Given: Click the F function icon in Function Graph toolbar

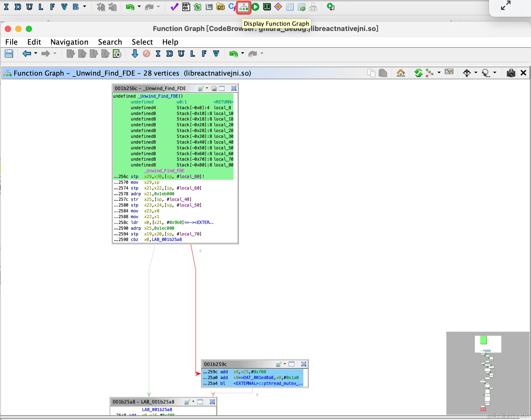Looking at the screenshot, I should [x=204, y=54].
